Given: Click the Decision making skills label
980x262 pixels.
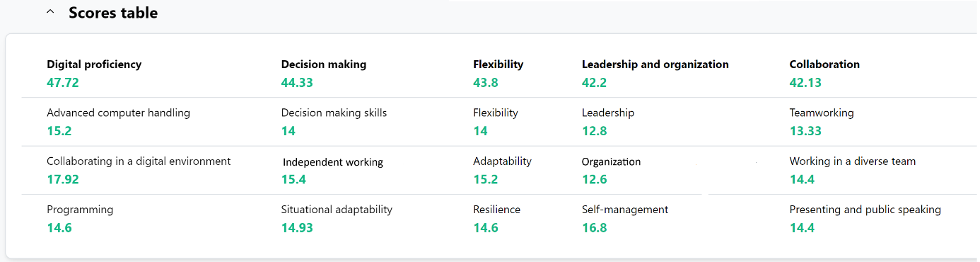Looking at the screenshot, I should [x=334, y=113].
